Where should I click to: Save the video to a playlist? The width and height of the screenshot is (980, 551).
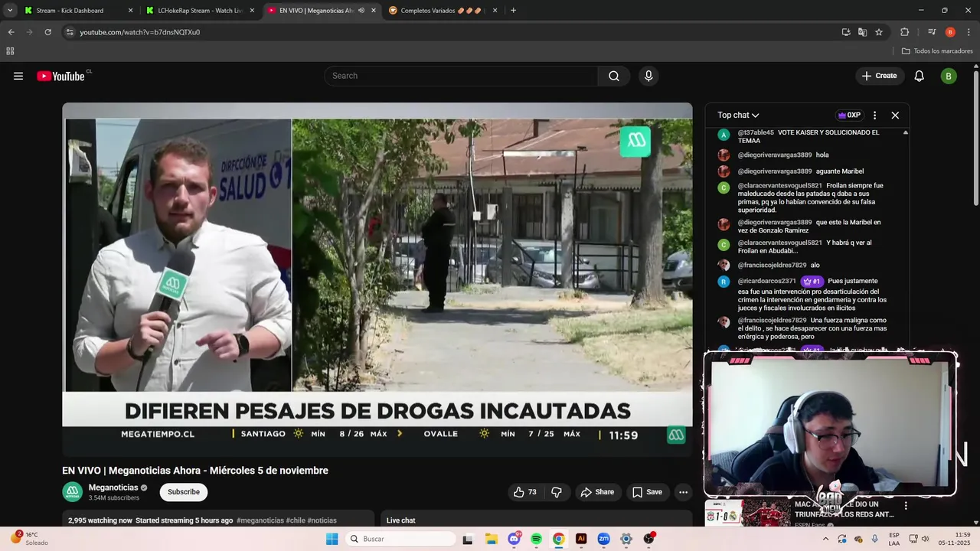click(x=647, y=492)
